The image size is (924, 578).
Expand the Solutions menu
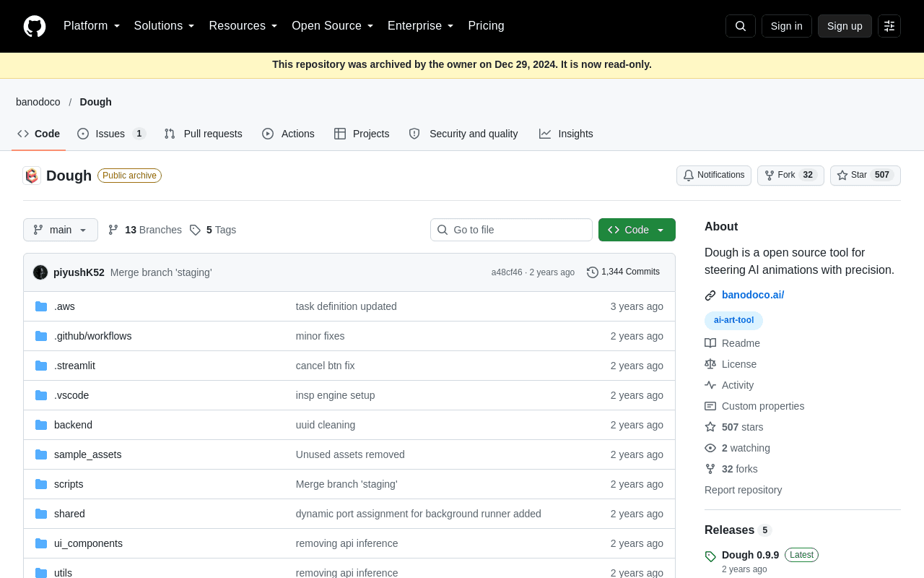[x=165, y=26]
